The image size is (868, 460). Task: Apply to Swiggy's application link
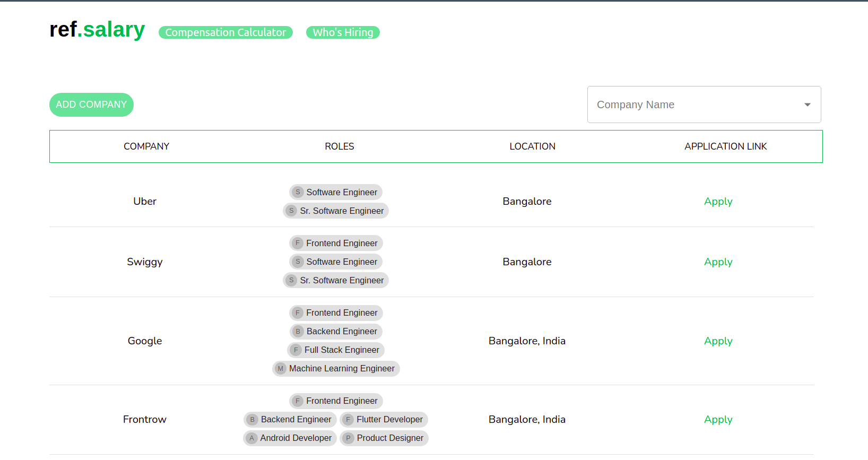tap(718, 262)
